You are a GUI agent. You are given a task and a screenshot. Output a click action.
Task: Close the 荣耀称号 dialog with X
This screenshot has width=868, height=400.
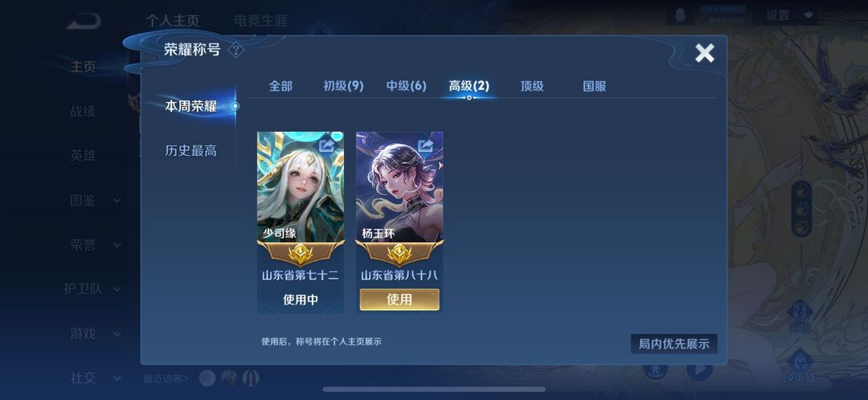705,53
